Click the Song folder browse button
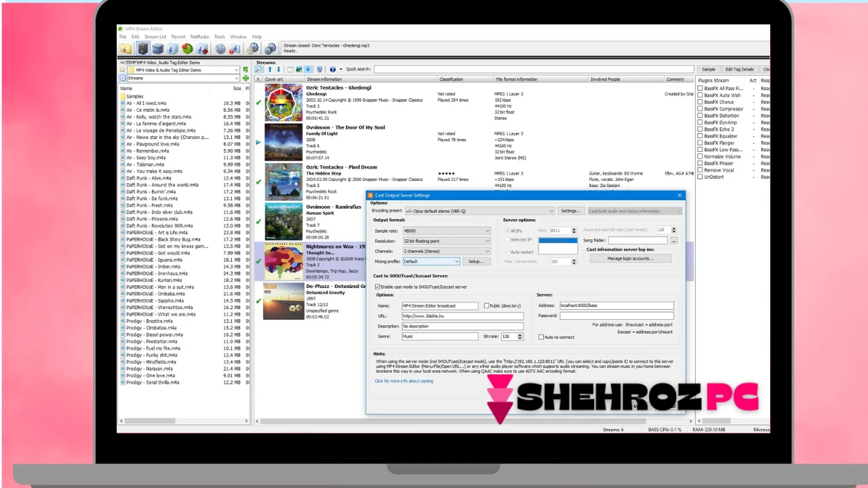The image size is (868, 488). (x=673, y=241)
